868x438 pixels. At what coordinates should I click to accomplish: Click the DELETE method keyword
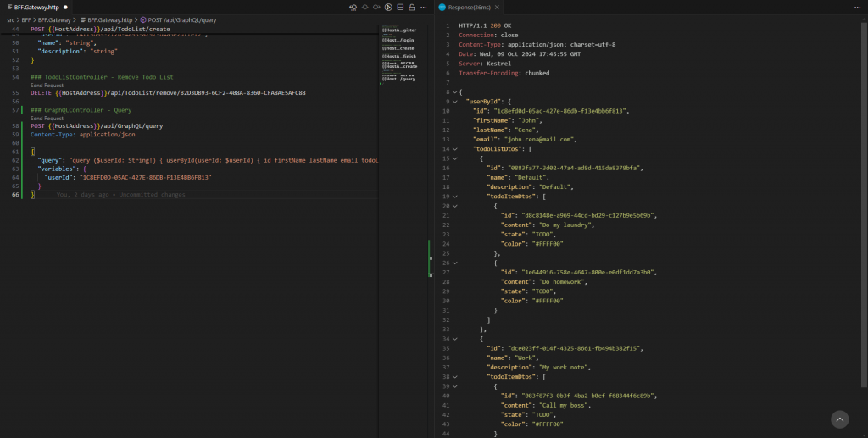41,93
